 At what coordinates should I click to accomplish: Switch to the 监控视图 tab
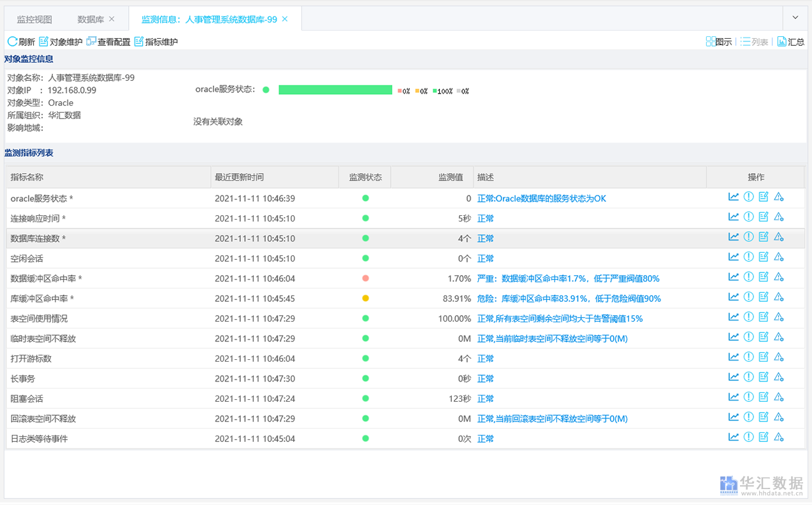click(x=34, y=19)
